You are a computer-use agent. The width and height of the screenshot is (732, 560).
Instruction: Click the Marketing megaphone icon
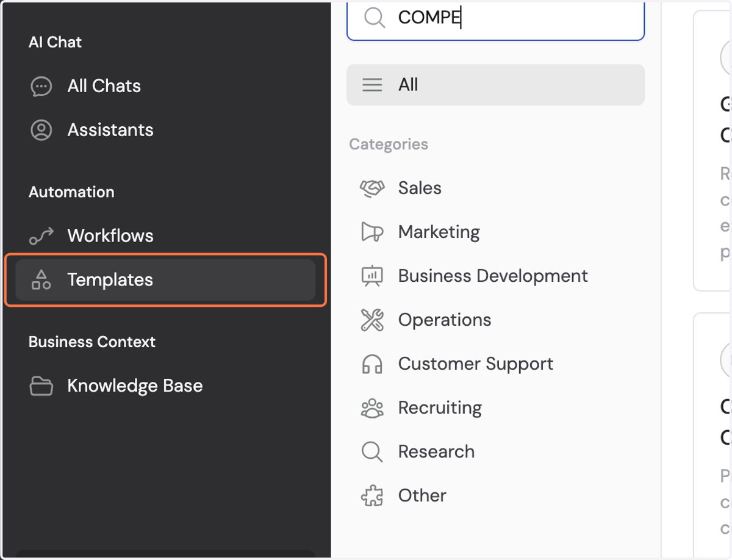tap(372, 232)
